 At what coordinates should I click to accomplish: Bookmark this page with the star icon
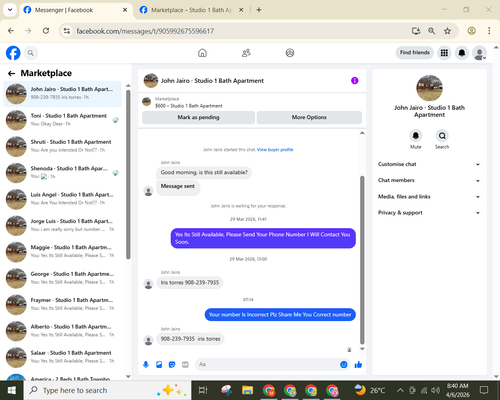click(447, 31)
